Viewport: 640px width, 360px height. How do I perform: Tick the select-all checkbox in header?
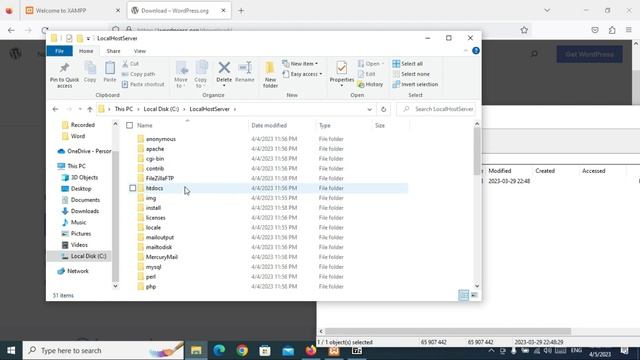129,125
